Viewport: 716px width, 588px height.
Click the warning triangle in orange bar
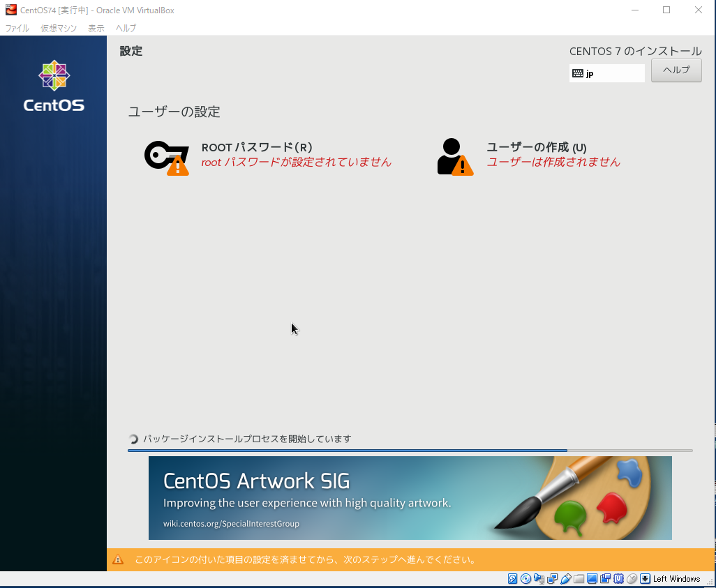click(x=118, y=559)
